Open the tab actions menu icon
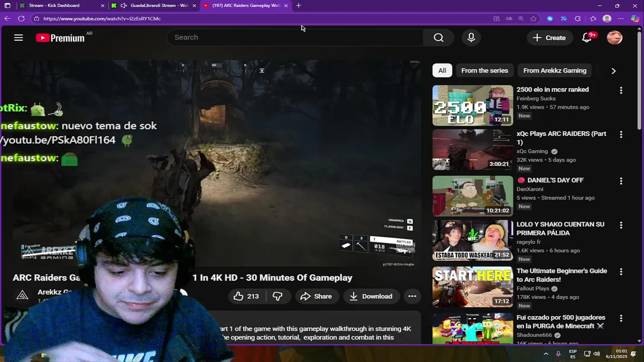Image resolution: width=644 pixels, height=362 pixels. [x=8, y=6]
